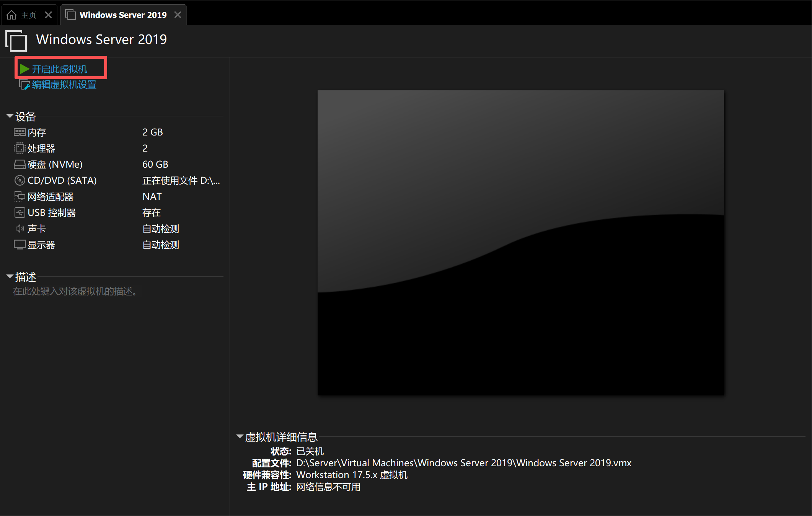812x516 pixels.
Task: Click the 60 GB hard disk value
Action: [x=155, y=165]
